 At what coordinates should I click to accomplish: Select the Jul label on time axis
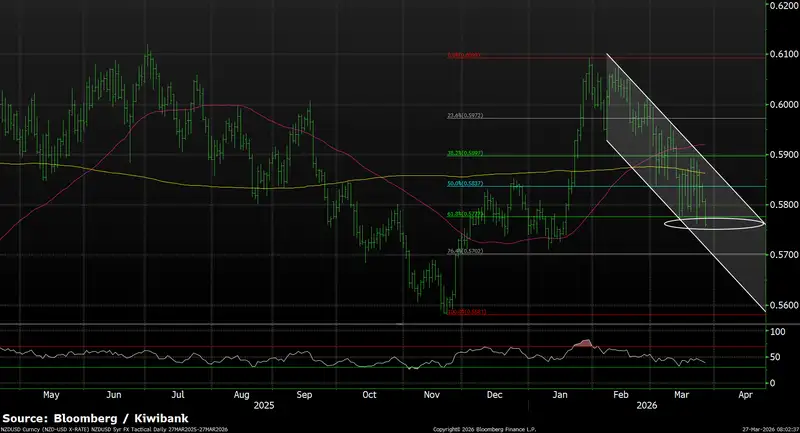[x=178, y=395]
